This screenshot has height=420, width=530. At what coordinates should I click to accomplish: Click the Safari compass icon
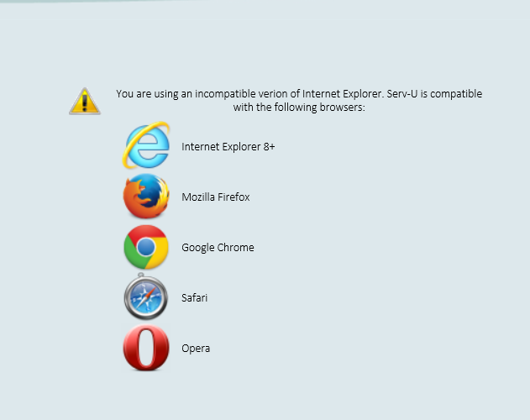click(x=145, y=297)
